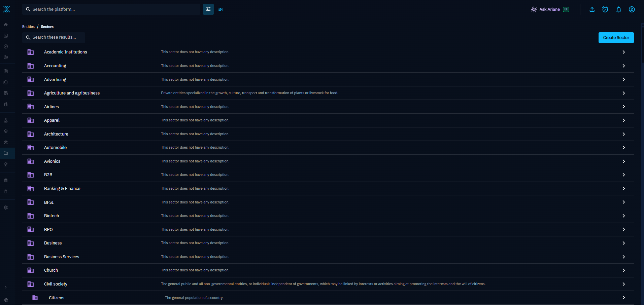644x305 pixels.
Task: Open the B2B sector
Action: (328, 175)
